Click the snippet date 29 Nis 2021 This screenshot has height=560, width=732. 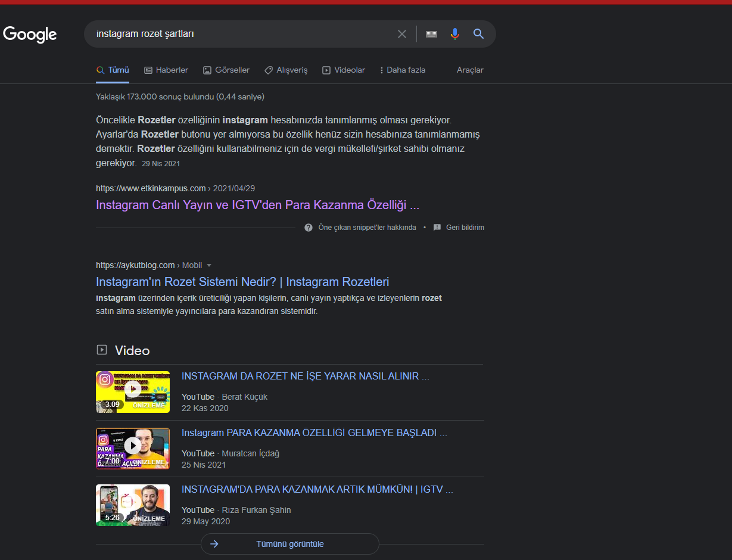[x=161, y=163]
